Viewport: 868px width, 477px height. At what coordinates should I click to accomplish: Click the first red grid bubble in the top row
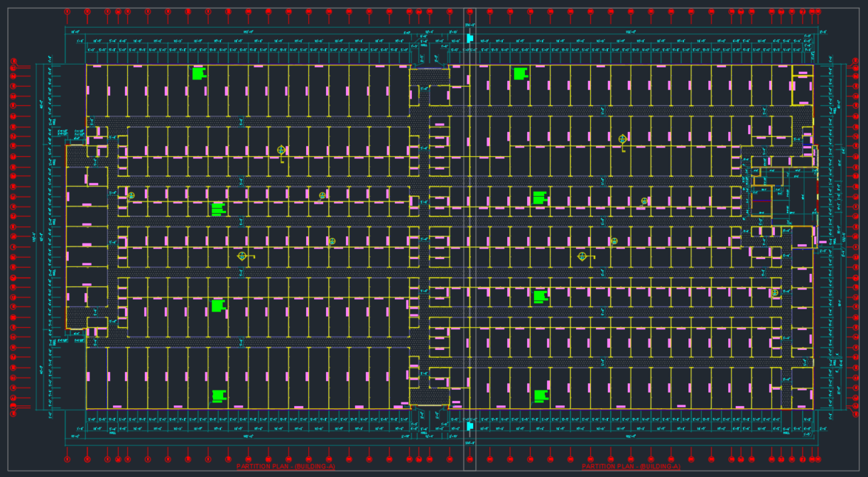tap(67, 11)
